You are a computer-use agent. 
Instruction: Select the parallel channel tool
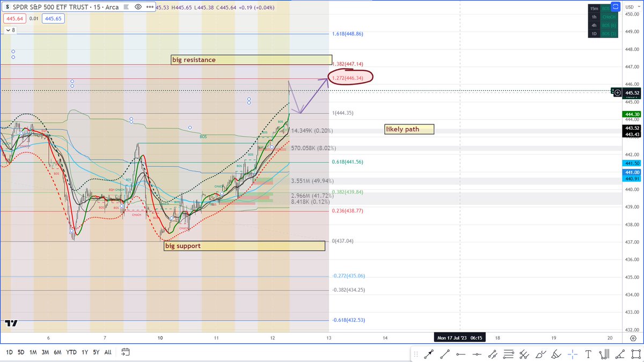493,354
